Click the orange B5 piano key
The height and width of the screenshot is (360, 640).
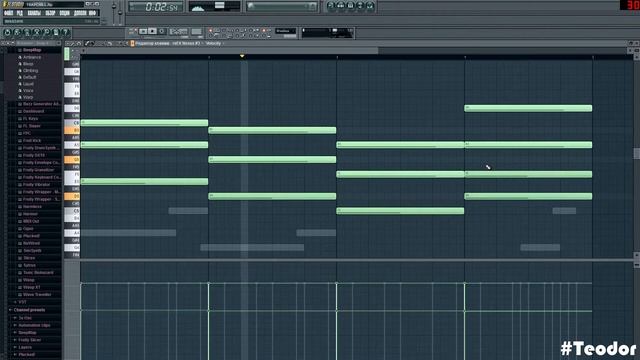click(72, 130)
